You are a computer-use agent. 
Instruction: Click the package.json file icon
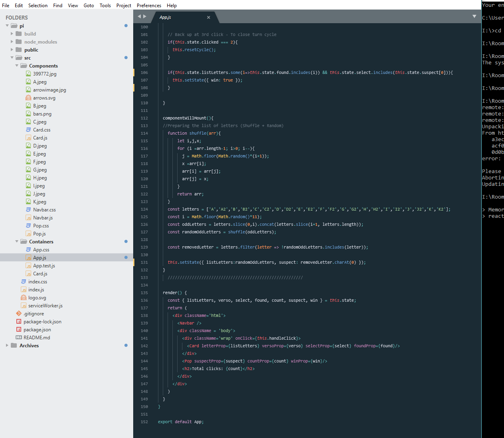point(19,330)
